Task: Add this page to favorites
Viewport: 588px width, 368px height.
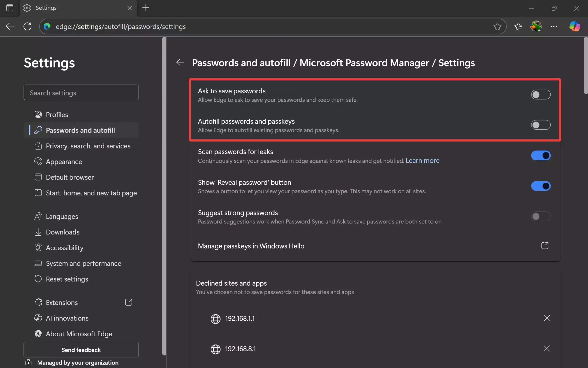Action: [x=497, y=26]
